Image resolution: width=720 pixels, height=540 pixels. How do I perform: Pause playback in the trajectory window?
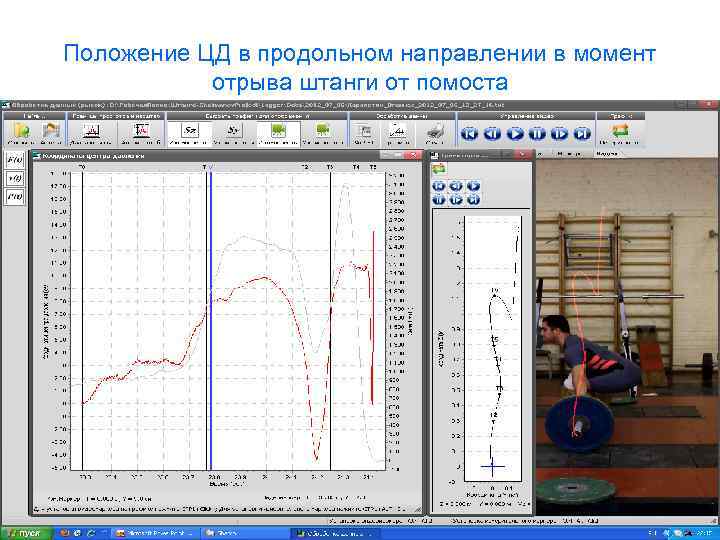click(439, 200)
